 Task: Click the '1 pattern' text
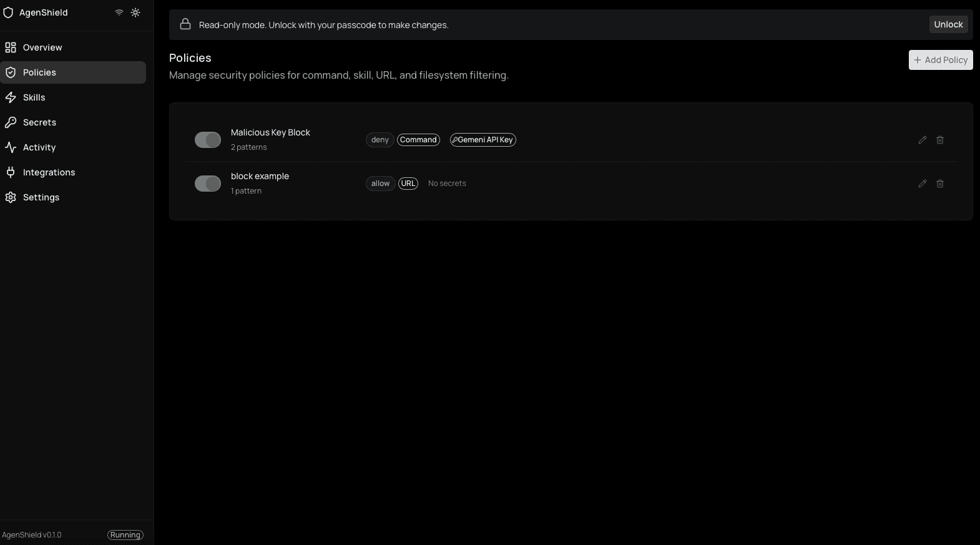click(246, 191)
